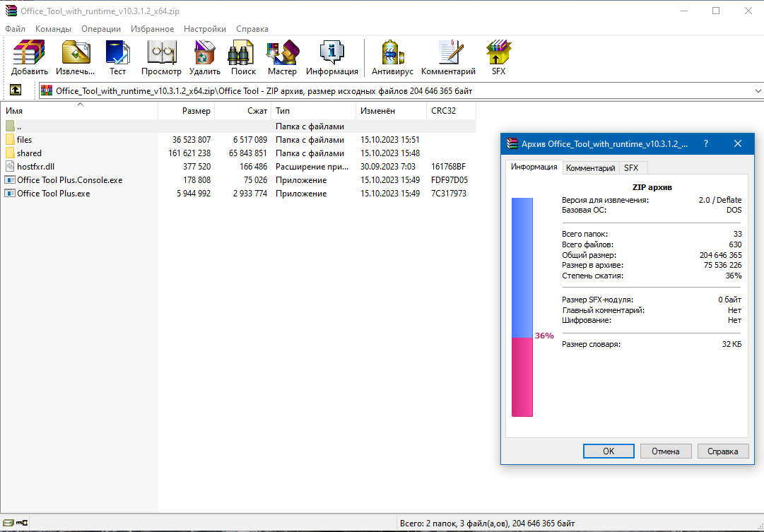The width and height of the screenshot is (764, 532).
Task: Sort list by Сжат column header
Action: coord(243,111)
